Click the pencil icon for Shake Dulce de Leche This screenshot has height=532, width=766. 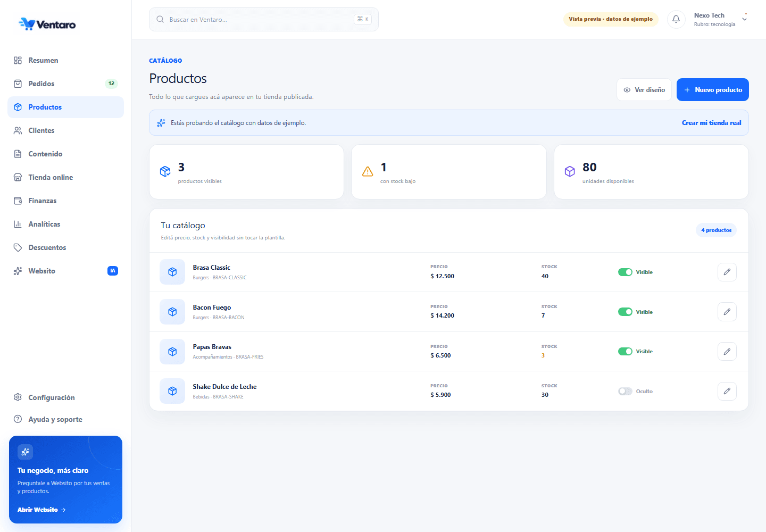727,391
